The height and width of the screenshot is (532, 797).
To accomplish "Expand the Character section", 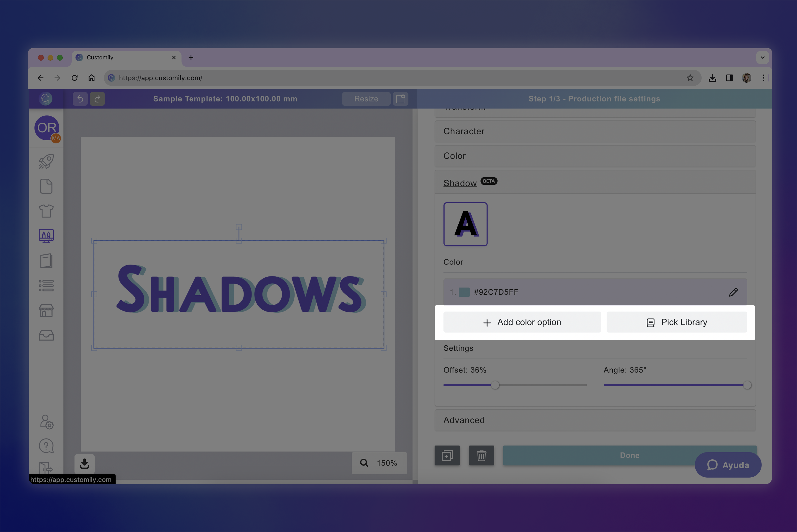I will (x=595, y=131).
